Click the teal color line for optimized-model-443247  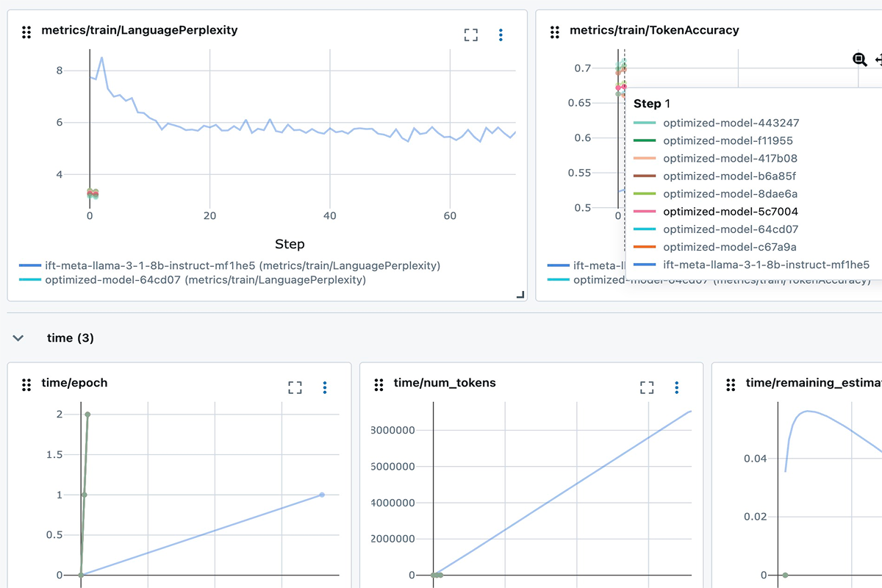pyautogui.click(x=644, y=123)
